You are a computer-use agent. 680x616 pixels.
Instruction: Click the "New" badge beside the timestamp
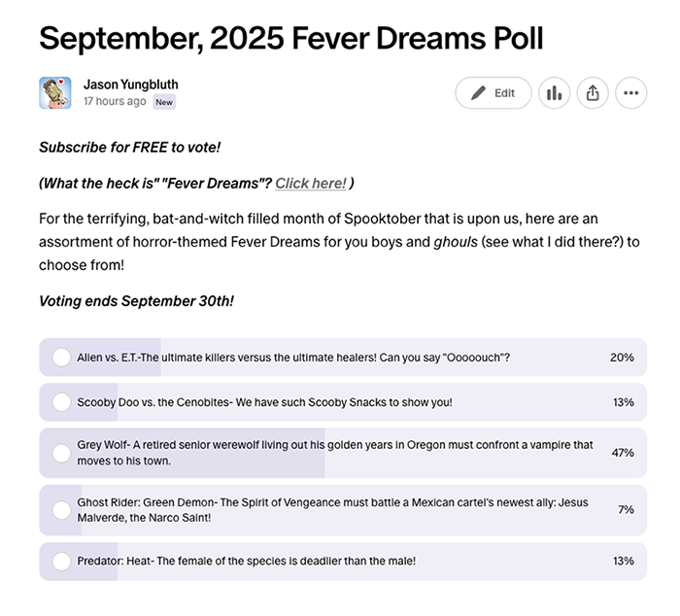(164, 102)
